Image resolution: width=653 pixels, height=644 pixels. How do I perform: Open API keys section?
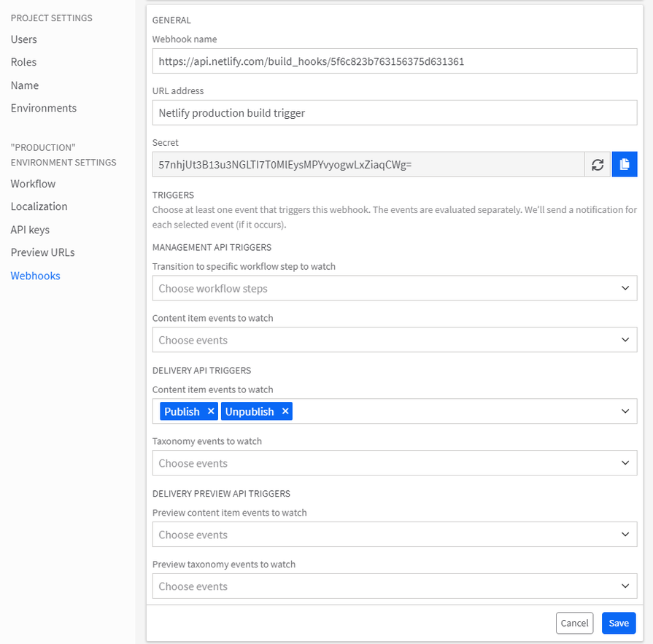30,230
